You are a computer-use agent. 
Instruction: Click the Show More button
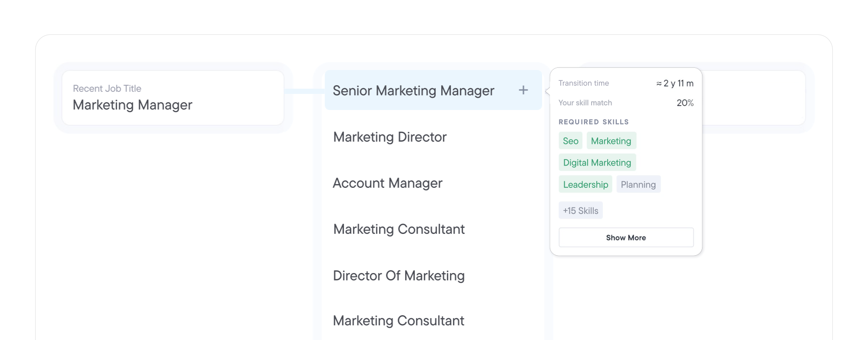tap(626, 237)
